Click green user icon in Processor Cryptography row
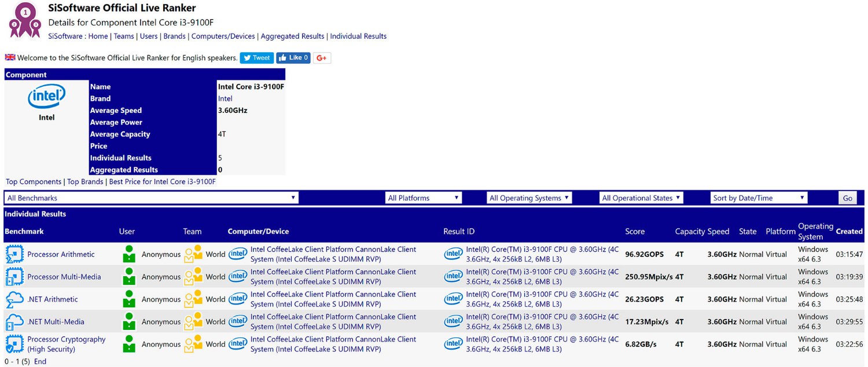 coord(129,344)
